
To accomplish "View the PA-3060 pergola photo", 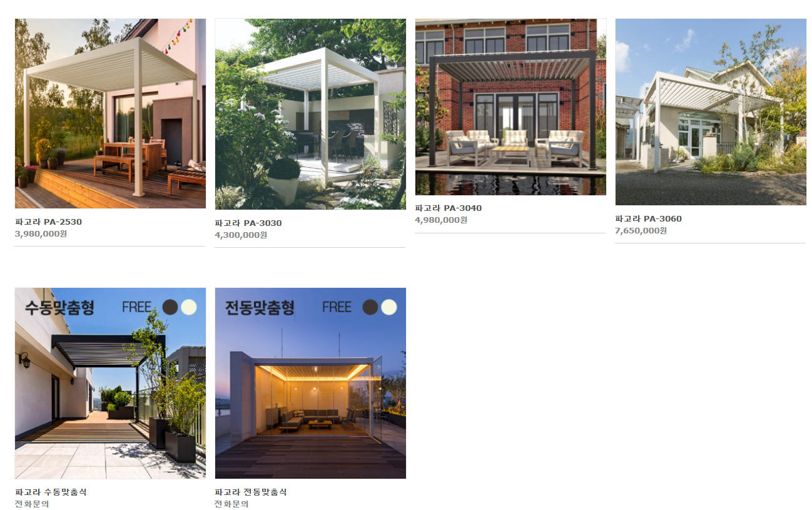I will pos(711,112).
